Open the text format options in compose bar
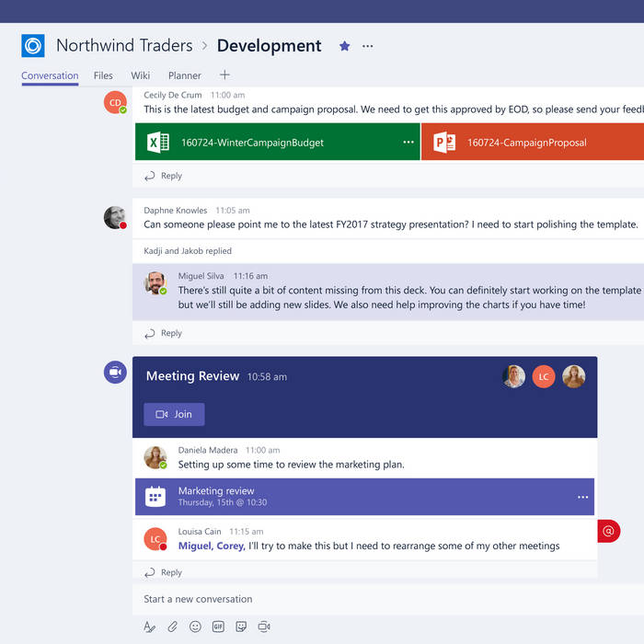 click(149, 627)
